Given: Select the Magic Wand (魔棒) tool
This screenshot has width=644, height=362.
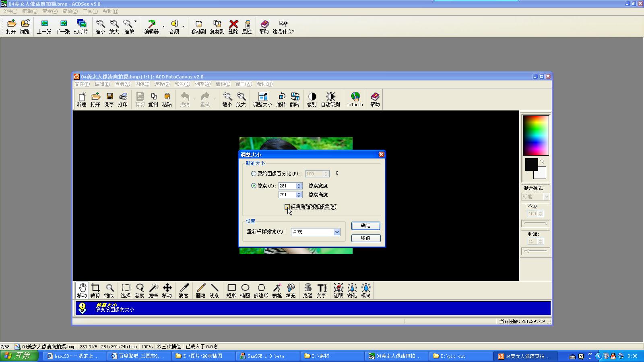Looking at the screenshot, I should point(153,290).
